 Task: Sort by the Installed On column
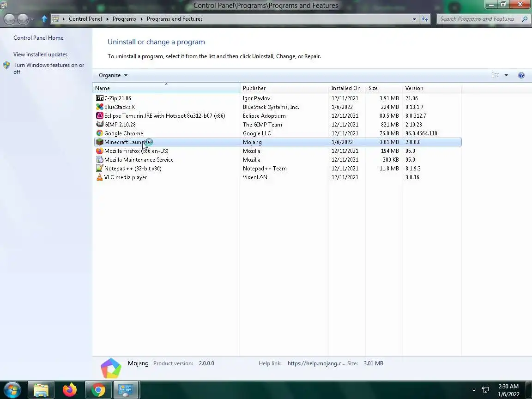(347, 88)
